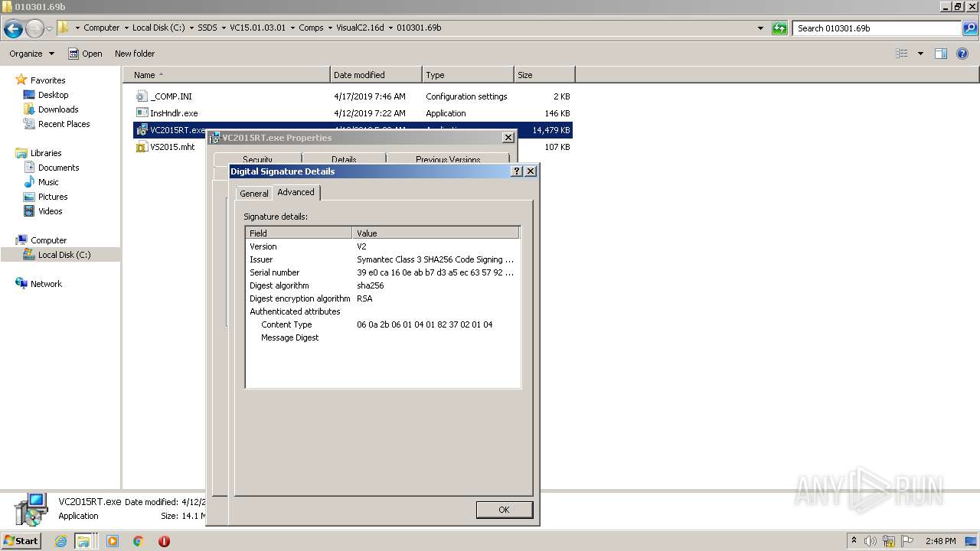The image size is (980, 551).
Task: Click the VC2015RT.exe file icon
Action: coord(142,130)
